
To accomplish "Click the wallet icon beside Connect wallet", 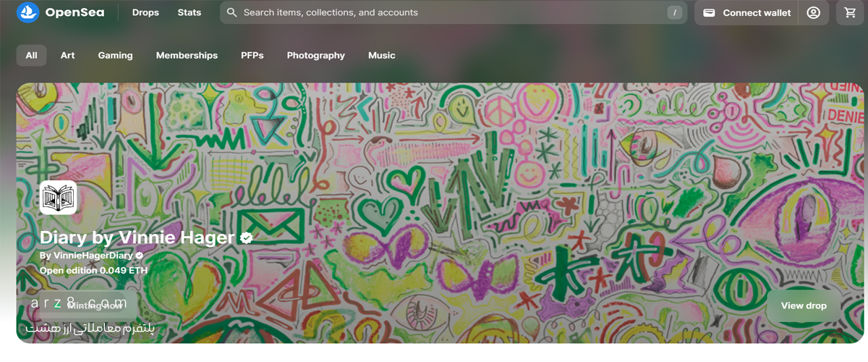I will [710, 12].
